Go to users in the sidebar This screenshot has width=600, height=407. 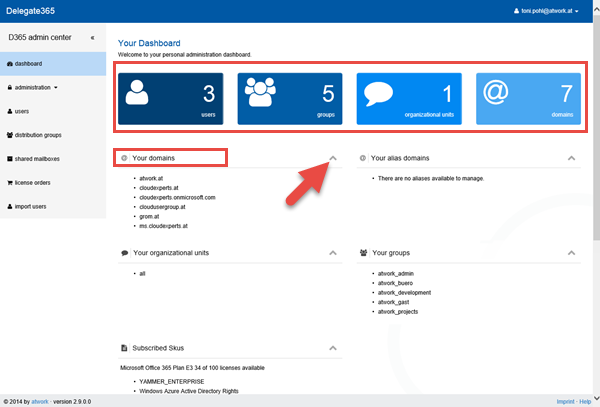[x=53, y=111]
